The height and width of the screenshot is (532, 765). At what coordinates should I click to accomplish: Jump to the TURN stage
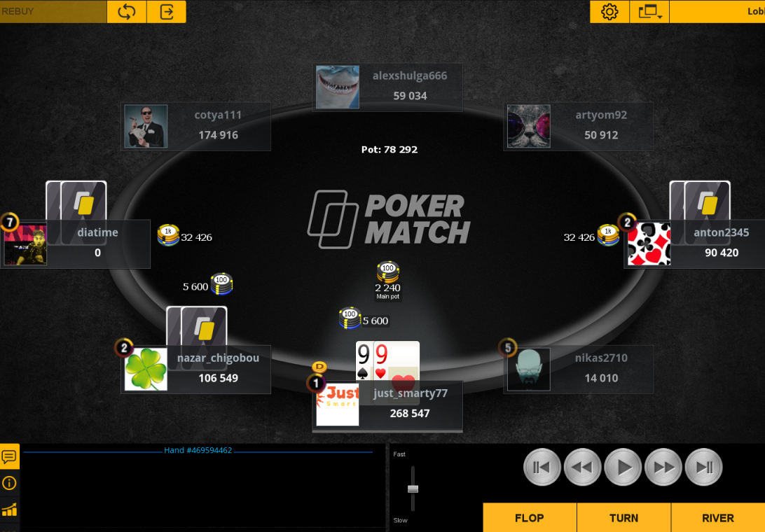point(623,518)
